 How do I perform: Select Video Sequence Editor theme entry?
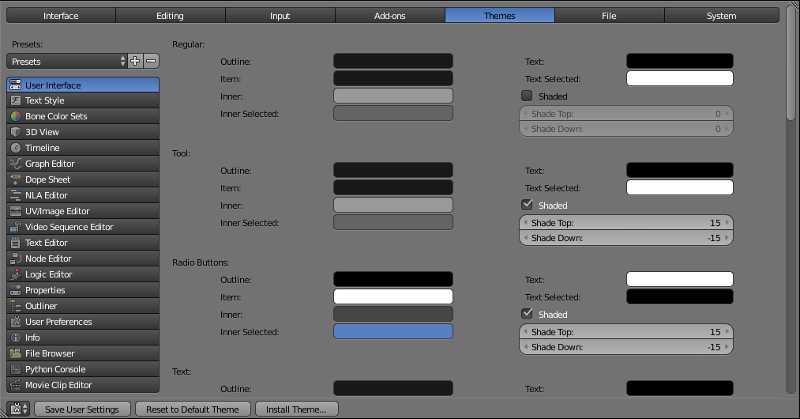(82, 227)
